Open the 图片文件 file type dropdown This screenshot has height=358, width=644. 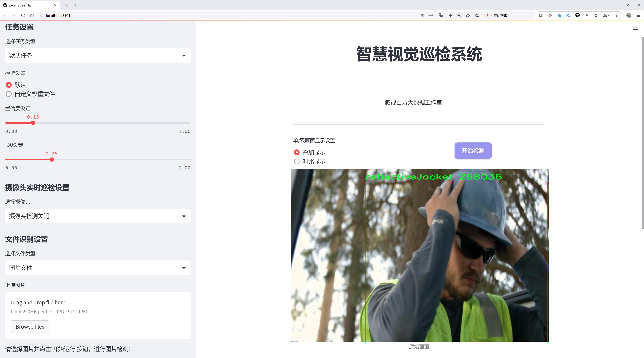(x=98, y=268)
